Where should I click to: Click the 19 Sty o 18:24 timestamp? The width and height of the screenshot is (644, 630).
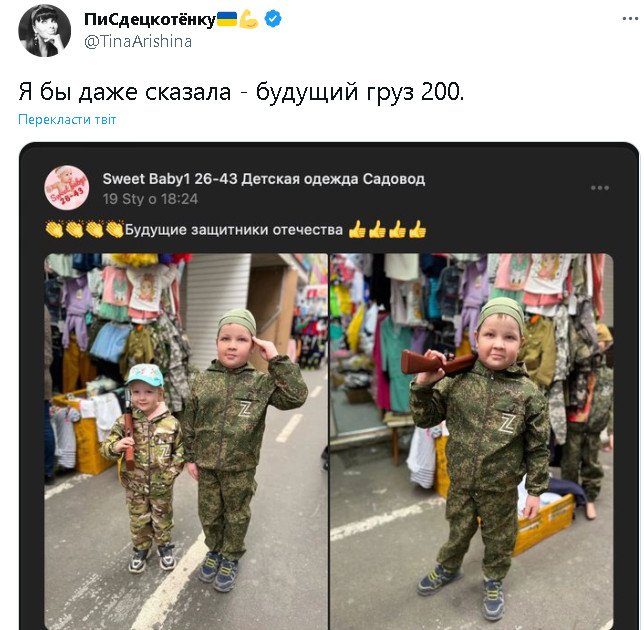pyautogui.click(x=150, y=199)
